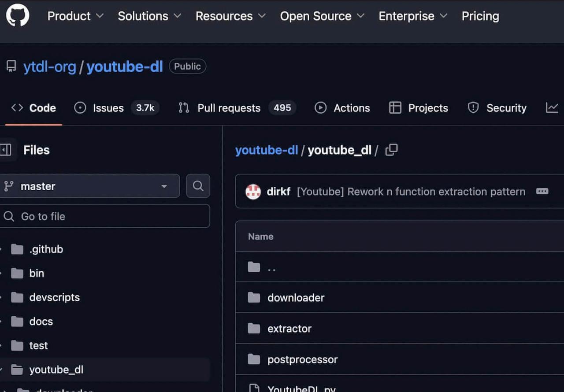Go to the Pricing page
Image resolution: width=564 pixels, height=392 pixels.
pos(480,16)
